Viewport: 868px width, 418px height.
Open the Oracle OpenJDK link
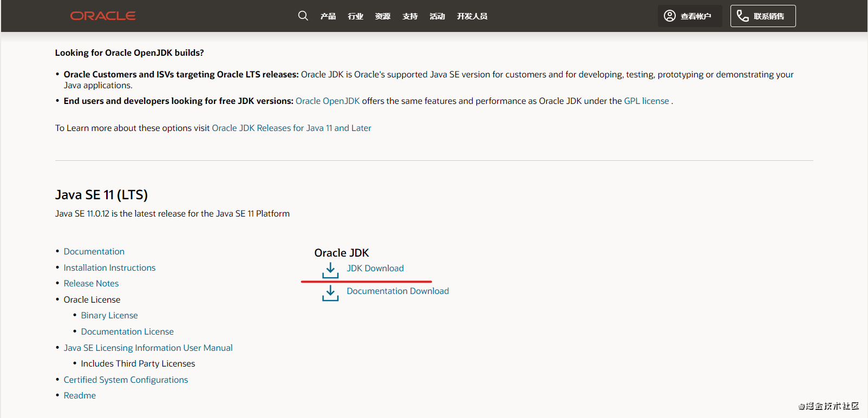(x=328, y=101)
